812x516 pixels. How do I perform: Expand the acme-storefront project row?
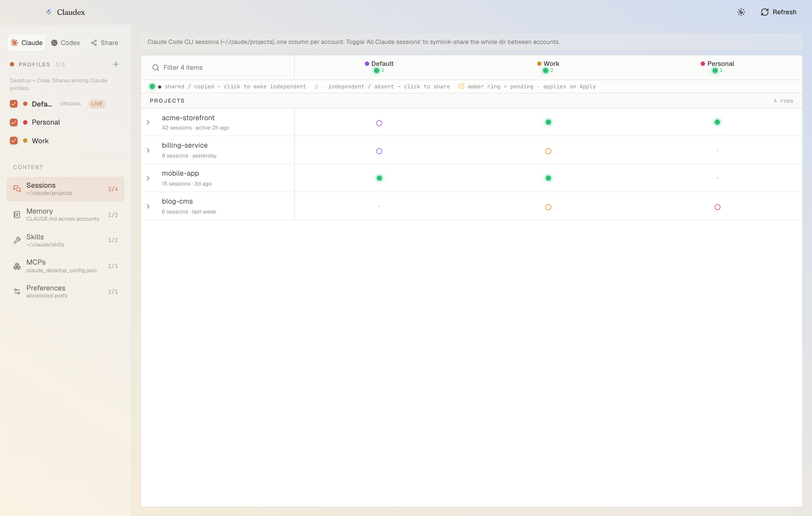point(148,122)
